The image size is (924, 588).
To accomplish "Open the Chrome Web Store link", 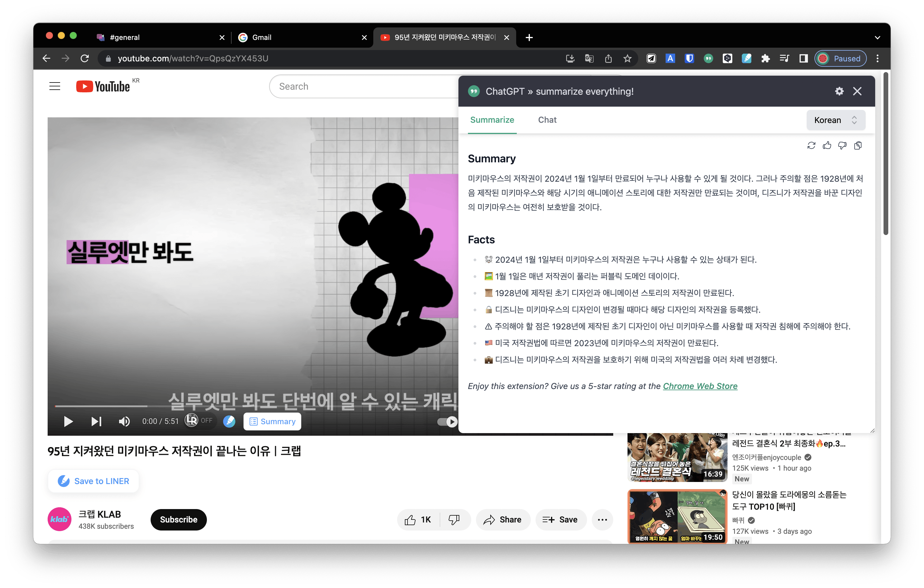I will point(700,386).
